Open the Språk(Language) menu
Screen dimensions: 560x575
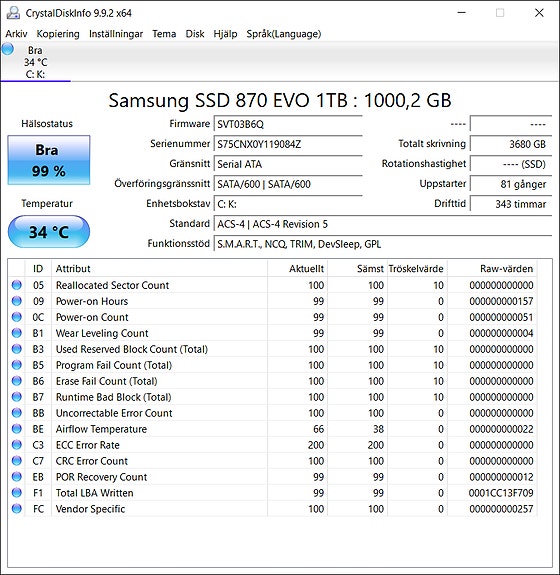coord(284,34)
